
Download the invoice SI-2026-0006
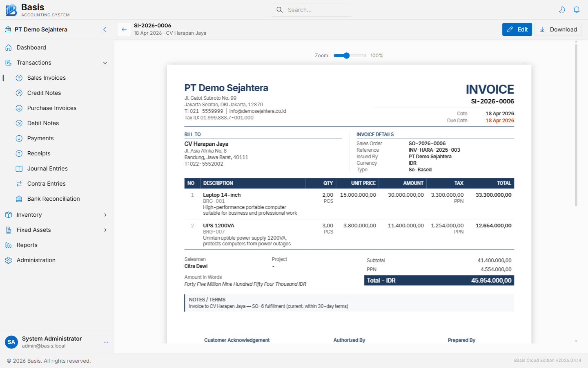[x=558, y=29]
